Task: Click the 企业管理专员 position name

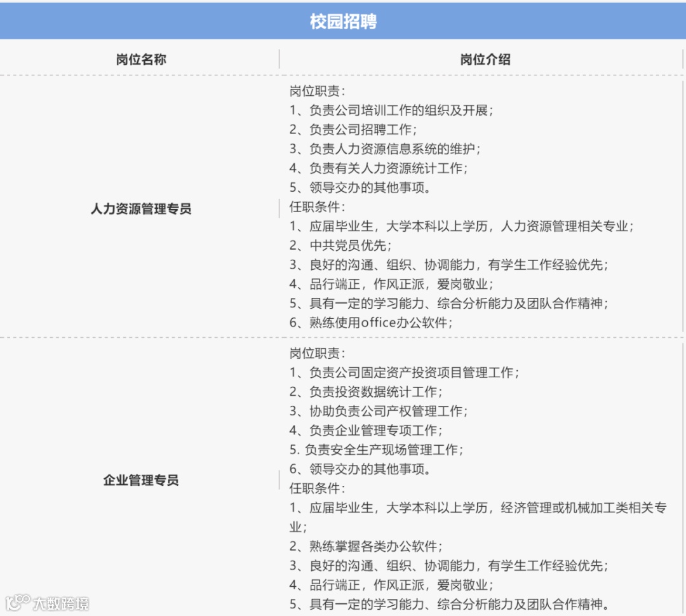Action: (141, 480)
